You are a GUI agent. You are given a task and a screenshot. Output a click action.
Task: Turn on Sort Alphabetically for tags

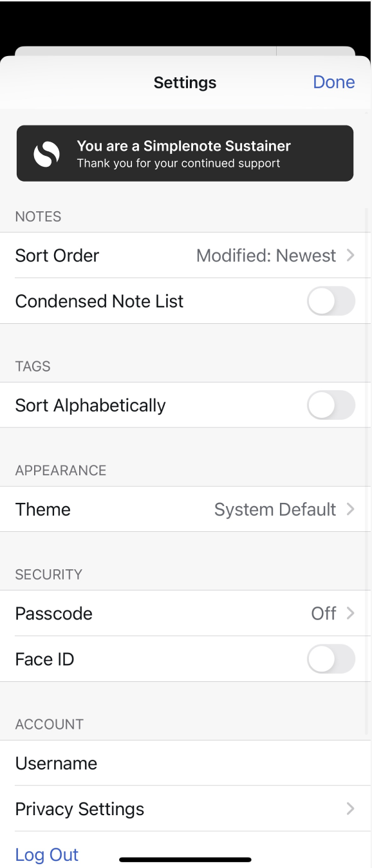[331, 405]
